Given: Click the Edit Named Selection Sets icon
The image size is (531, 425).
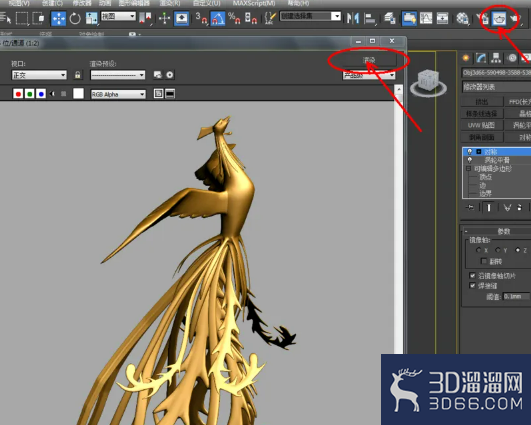Looking at the screenshot, I should point(270,18).
